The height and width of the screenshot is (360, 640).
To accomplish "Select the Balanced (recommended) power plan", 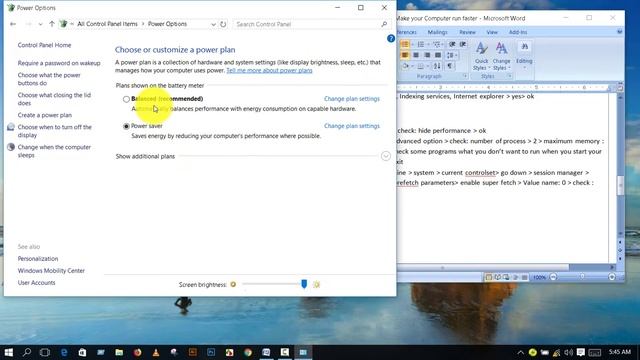I will (126, 99).
